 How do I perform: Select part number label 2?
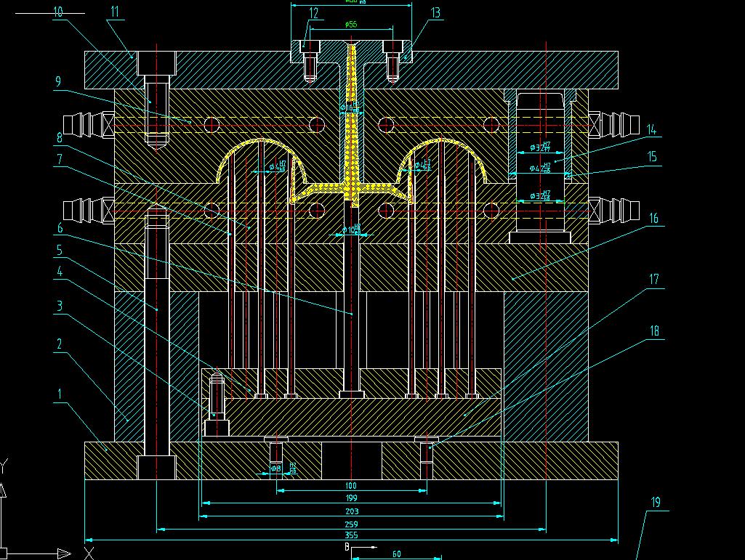pos(60,344)
